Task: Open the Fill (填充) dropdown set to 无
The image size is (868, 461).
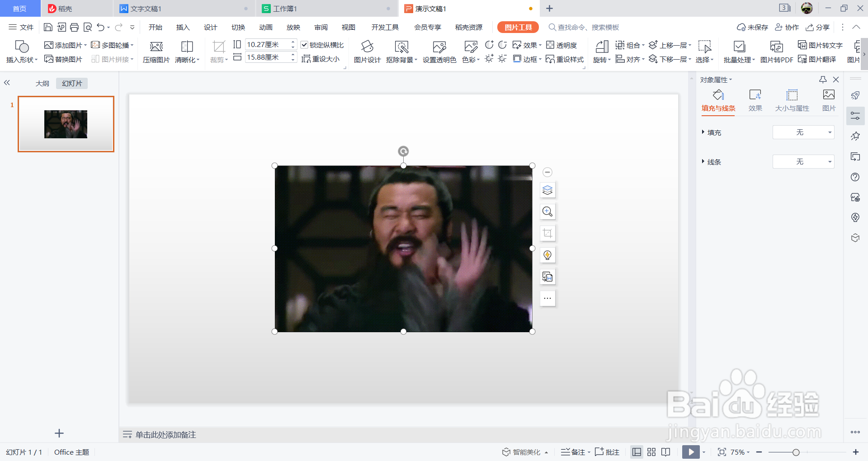Action: click(x=803, y=132)
